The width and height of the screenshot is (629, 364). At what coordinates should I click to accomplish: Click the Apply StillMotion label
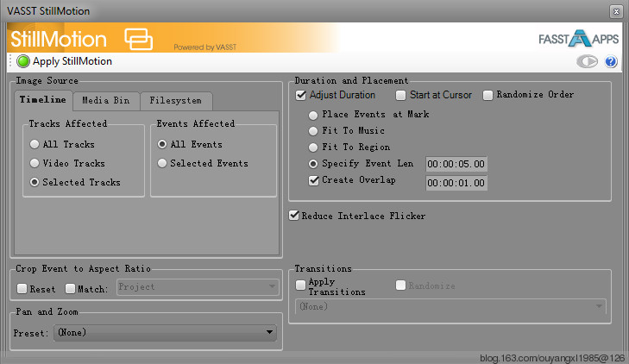click(x=72, y=61)
